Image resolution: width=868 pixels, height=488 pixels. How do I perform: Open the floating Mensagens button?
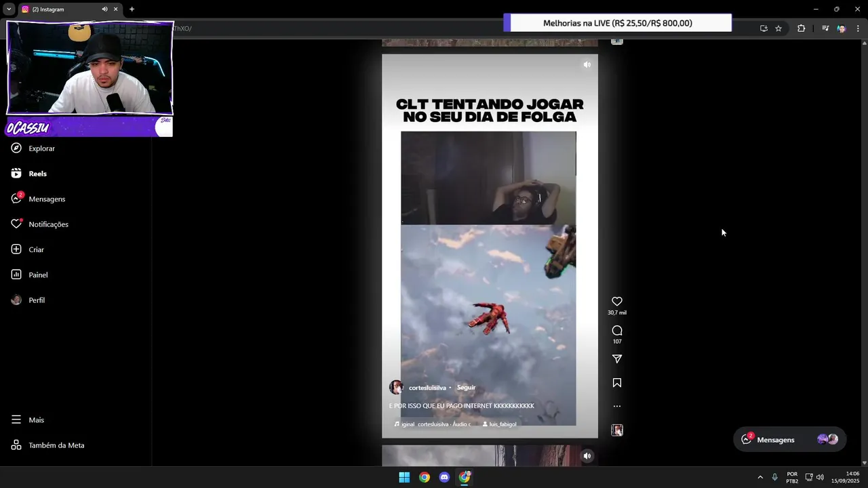click(790, 440)
